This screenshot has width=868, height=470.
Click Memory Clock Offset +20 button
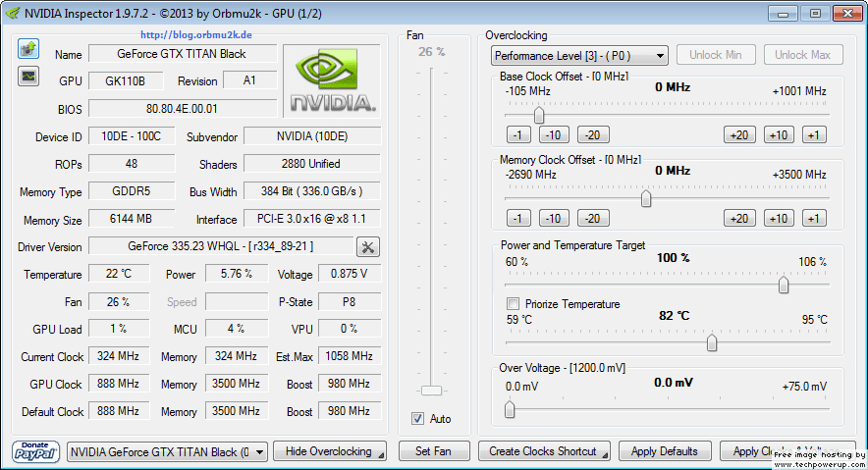739,219
